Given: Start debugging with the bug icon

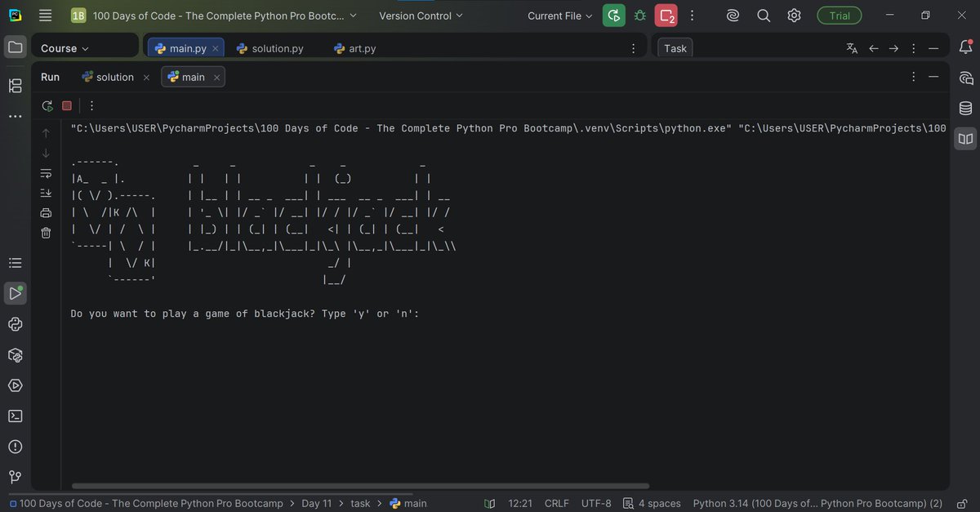Looking at the screenshot, I should (x=639, y=15).
